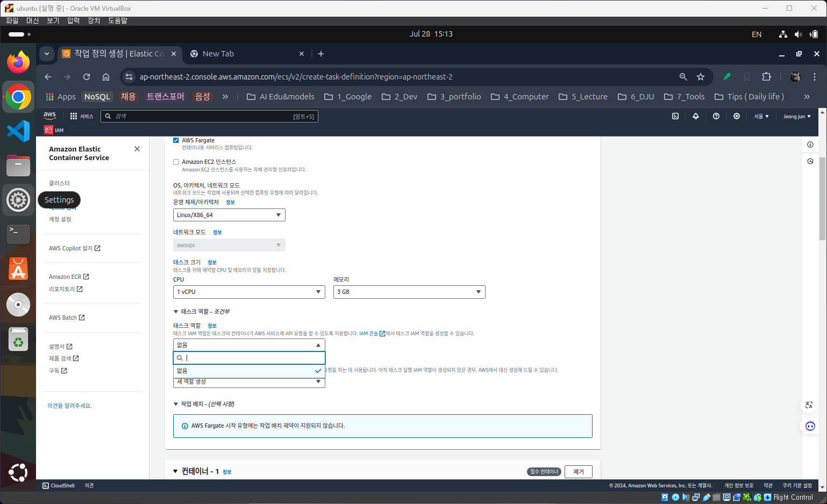The image size is (827, 504).
Task: Click the 제거 container button
Action: (579, 472)
